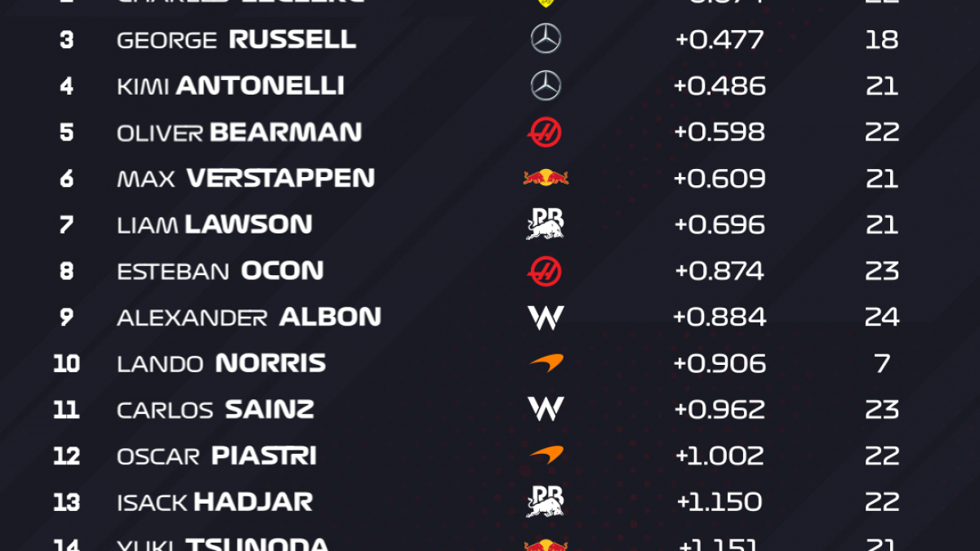Click the McLaren logo beside Oscar Piastri
Image resolution: width=980 pixels, height=551 pixels.
click(546, 455)
